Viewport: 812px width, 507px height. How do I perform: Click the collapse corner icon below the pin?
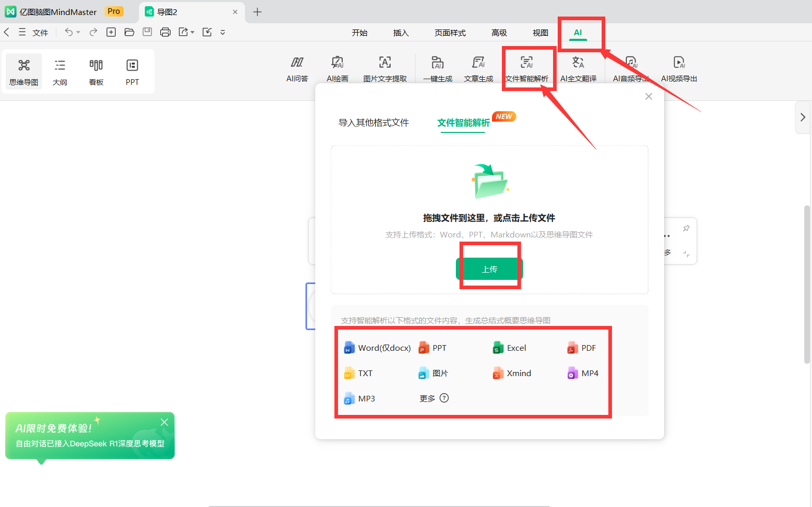coord(686,253)
